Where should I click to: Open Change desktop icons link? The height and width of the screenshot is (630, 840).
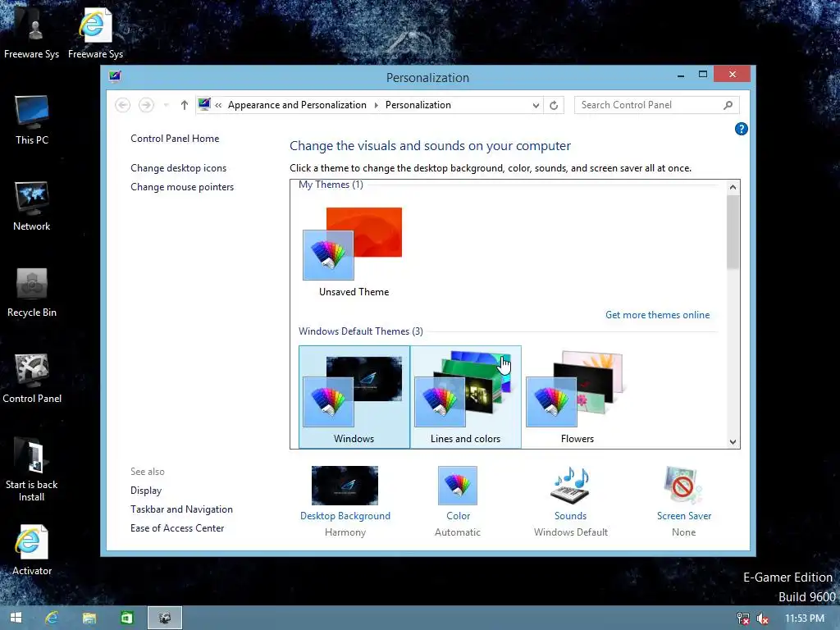coord(178,167)
